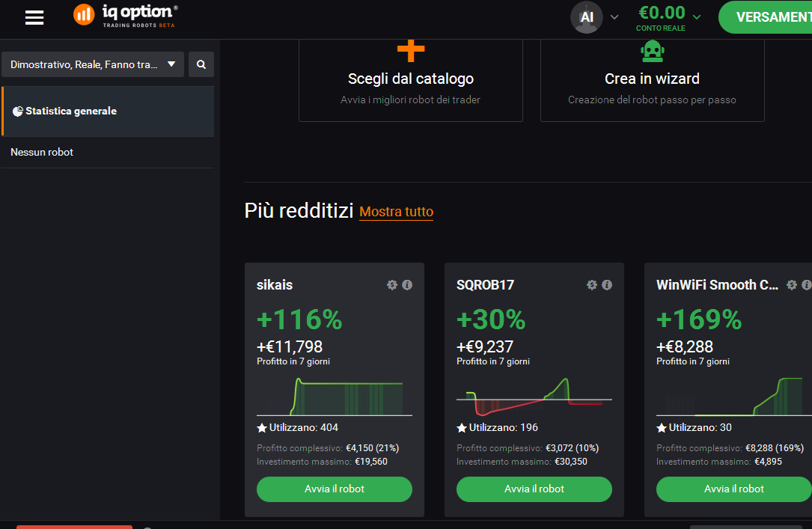This screenshot has height=529, width=812.
Task: Click the green robot wizard icon
Action: (x=652, y=51)
